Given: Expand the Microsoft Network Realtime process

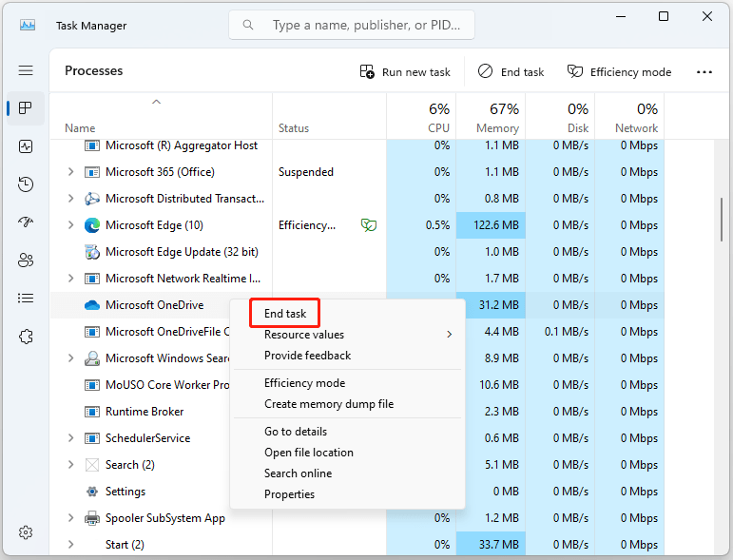Looking at the screenshot, I should pyautogui.click(x=70, y=279).
